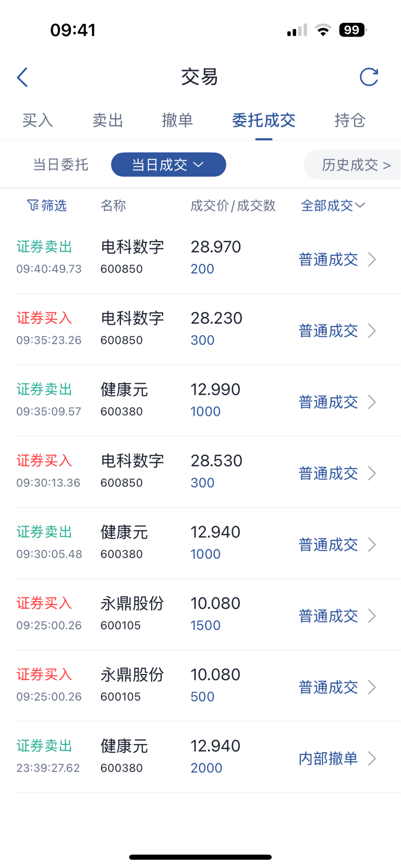Screen dimensions: 401x868
Task: Expand the 当日成交 dropdown pill
Action: tap(168, 165)
